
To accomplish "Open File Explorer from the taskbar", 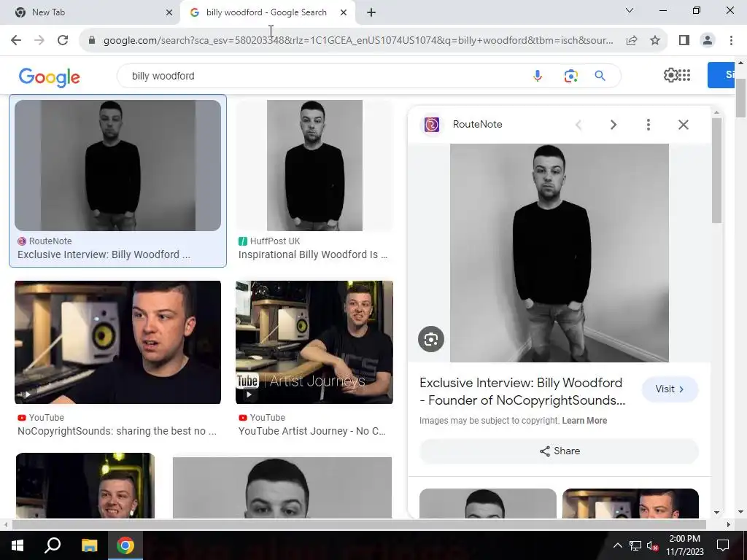I will (x=89, y=545).
